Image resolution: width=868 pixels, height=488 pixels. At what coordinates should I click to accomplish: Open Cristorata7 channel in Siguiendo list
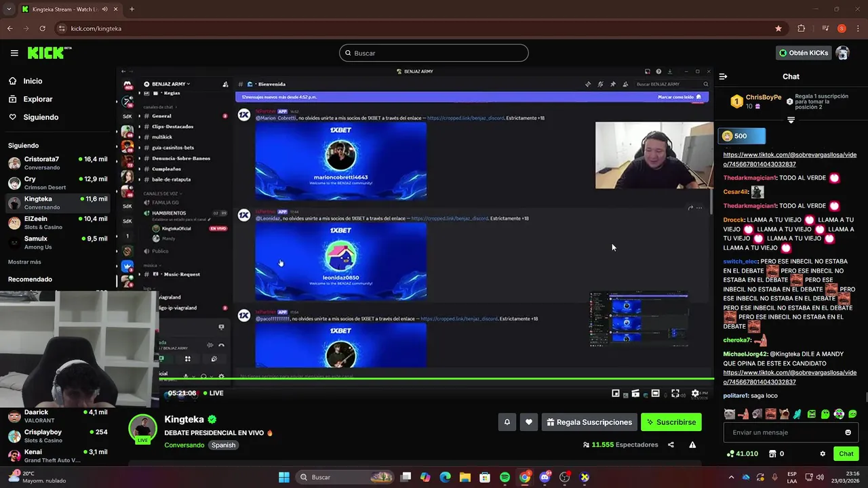click(58, 163)
